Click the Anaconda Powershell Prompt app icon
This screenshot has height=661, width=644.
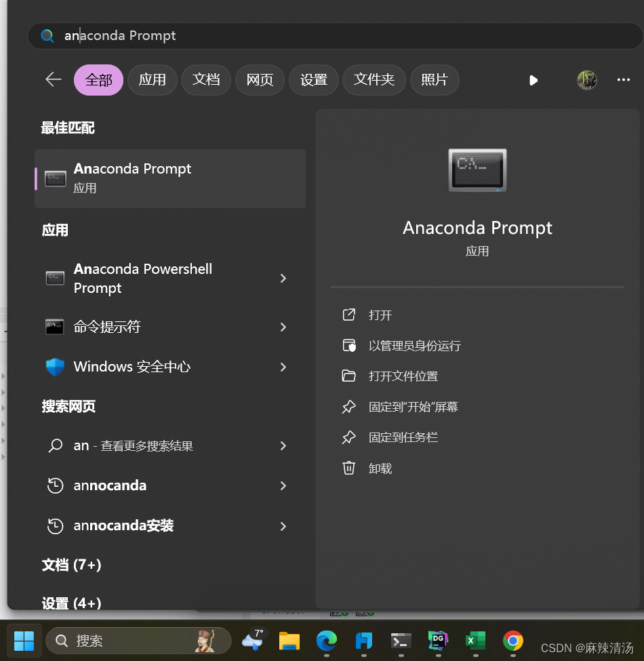coord(55,278)
